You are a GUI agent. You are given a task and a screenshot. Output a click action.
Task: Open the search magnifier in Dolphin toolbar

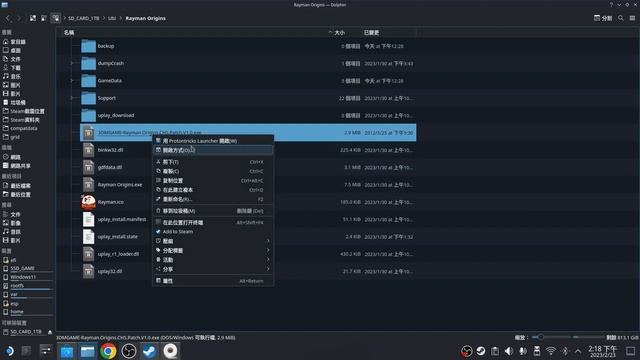pos(621,18)
